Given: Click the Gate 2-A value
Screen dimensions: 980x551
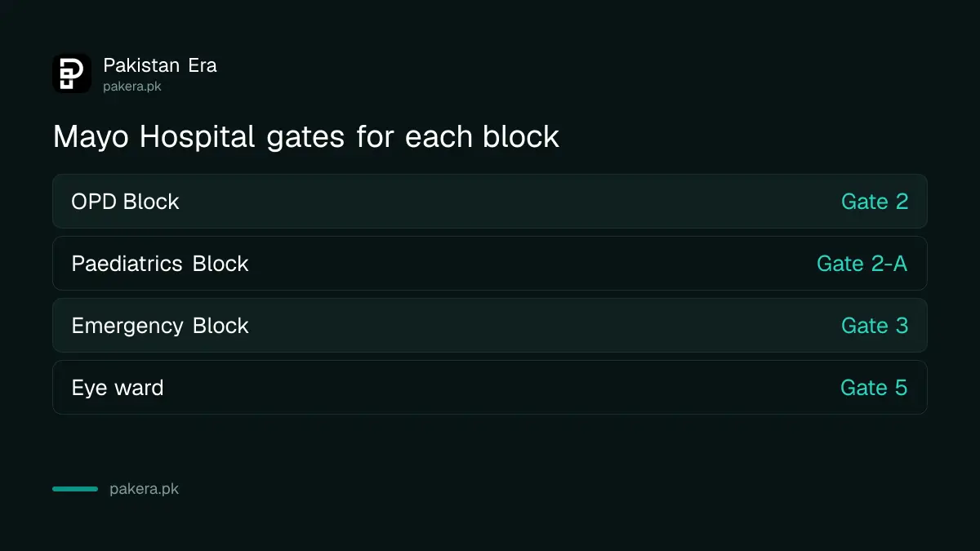Looking at the screenshot, I should click(862, 264).
